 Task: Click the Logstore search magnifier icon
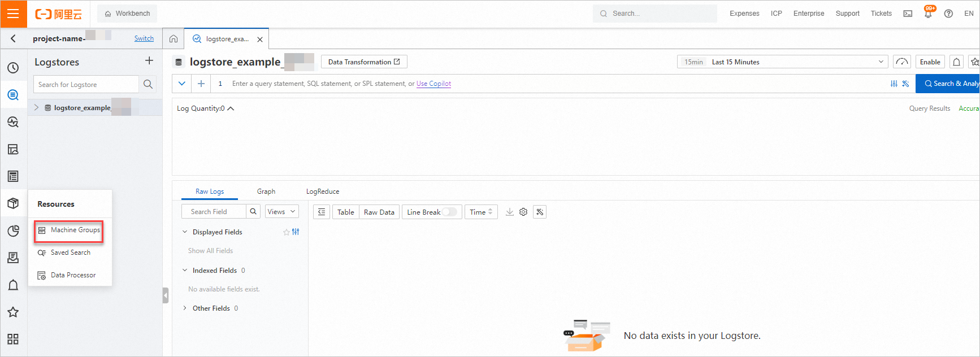[148, 84]
